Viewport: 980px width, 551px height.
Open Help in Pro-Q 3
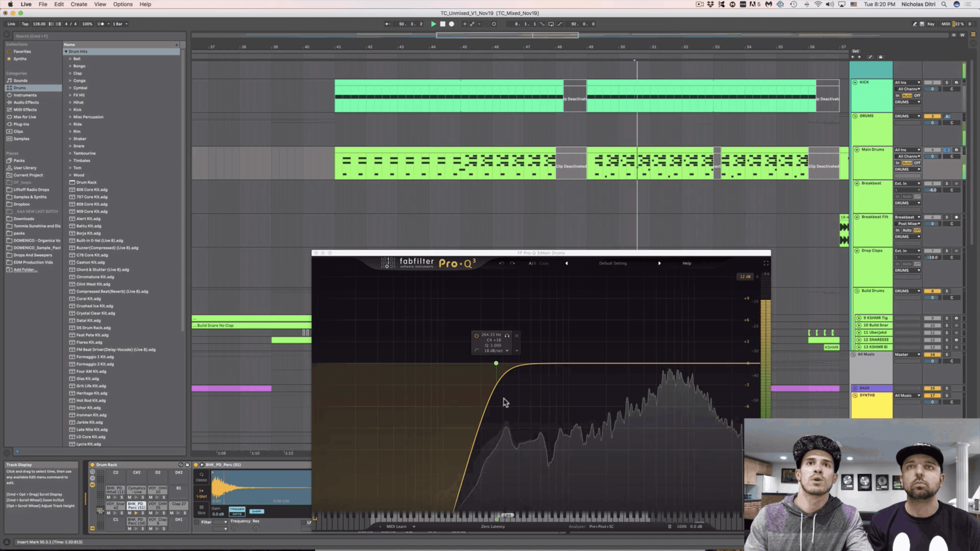(x=687, y=263)
